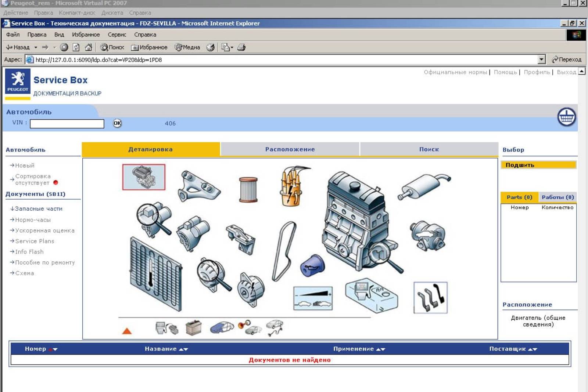Select the battery electrical category icon
Screen dimensions: 588x392
193,327
